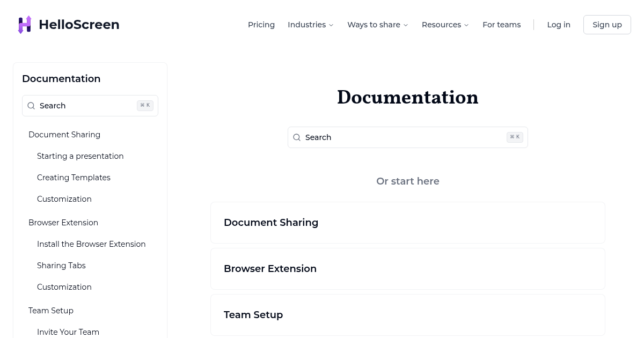The width and height of the screenshot is (644, 338).
Task: Expand the Industries dropdown menu
Action: click(311, 25)
